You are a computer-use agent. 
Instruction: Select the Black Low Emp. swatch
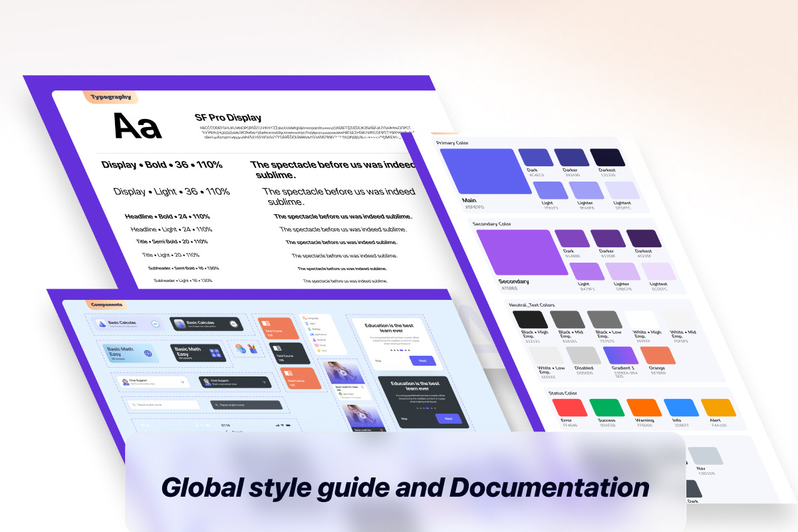pyautogui.click(x=604, y=319)
